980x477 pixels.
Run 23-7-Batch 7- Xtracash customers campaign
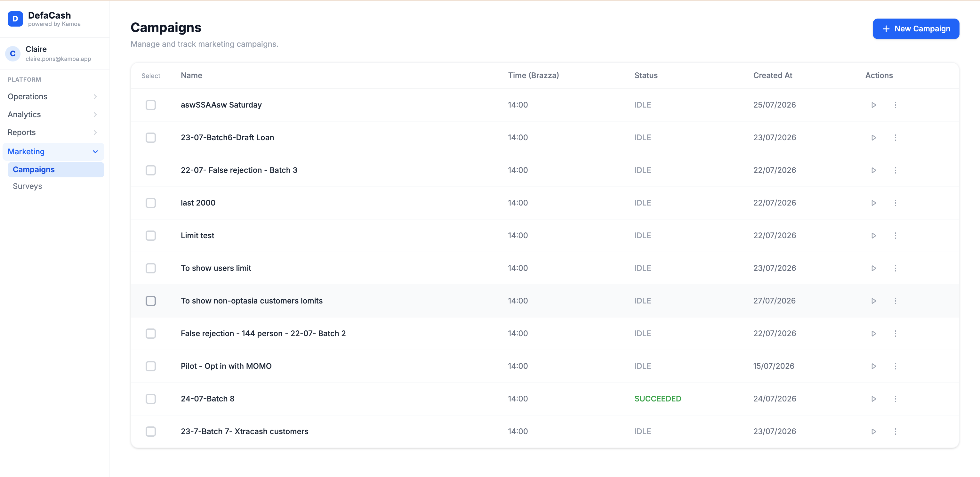tap(873, 432)
